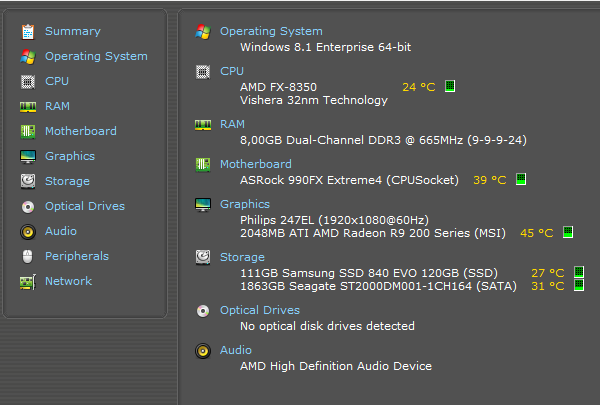
Task: Open the Operating System sidebar section
Action: (x=96, y=56)
